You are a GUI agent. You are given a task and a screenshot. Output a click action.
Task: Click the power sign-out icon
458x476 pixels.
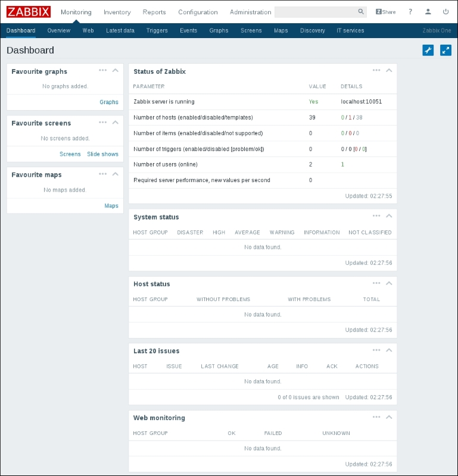pyautogui.click(x=445, y=11)
